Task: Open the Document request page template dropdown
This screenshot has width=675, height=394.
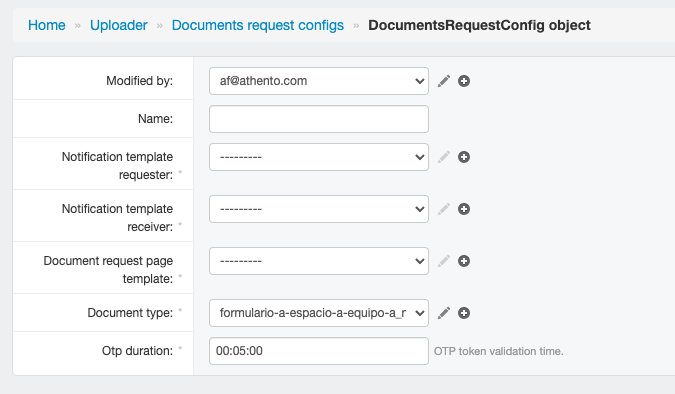Action: coord(319,261)
